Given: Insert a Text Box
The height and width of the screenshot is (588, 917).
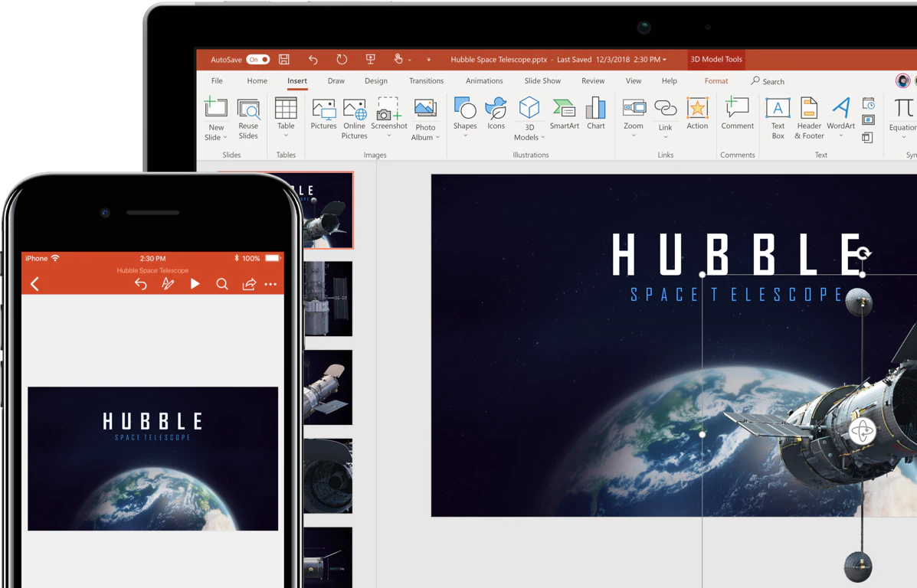Looking at the screenshot, I should pyautogui.click(x=778, y=119).
